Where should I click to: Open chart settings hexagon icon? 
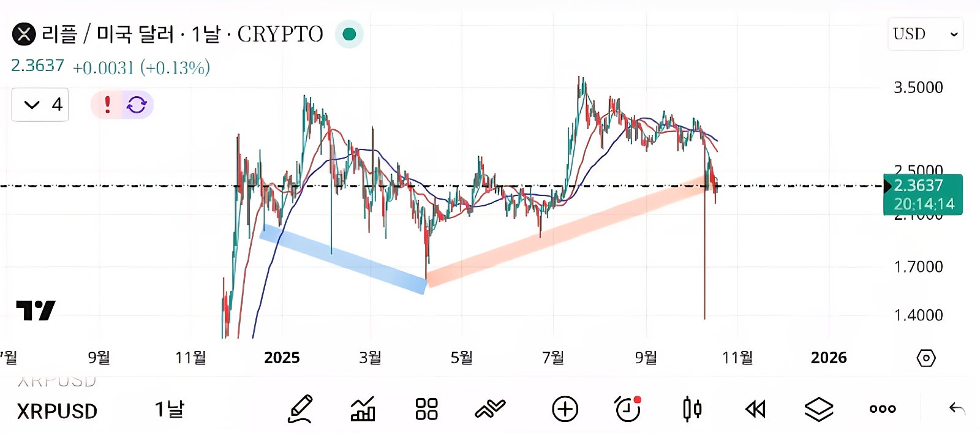click(925, 358)
